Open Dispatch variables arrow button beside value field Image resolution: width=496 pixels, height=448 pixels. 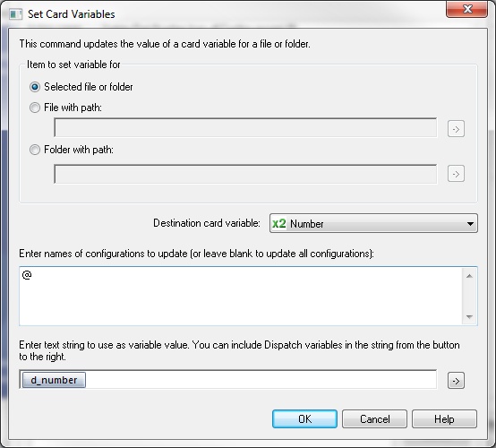click(x=456, y=381)
